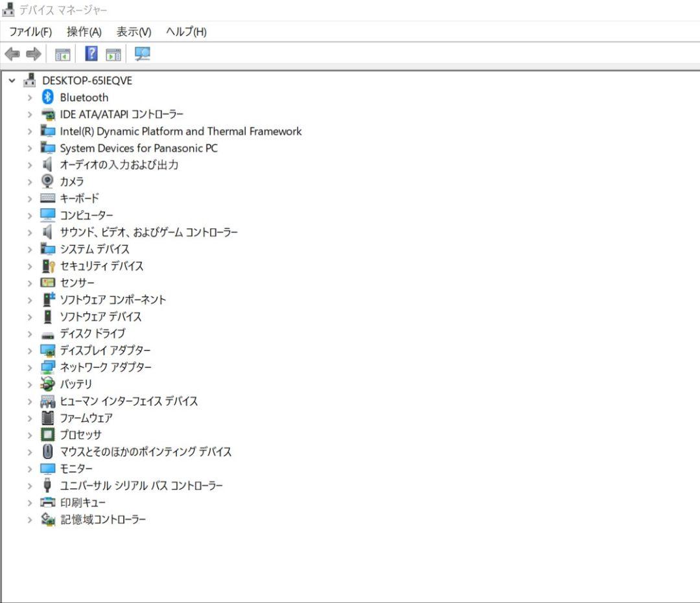Expand the ソフトウェア デバイス category

pos(30,317)
